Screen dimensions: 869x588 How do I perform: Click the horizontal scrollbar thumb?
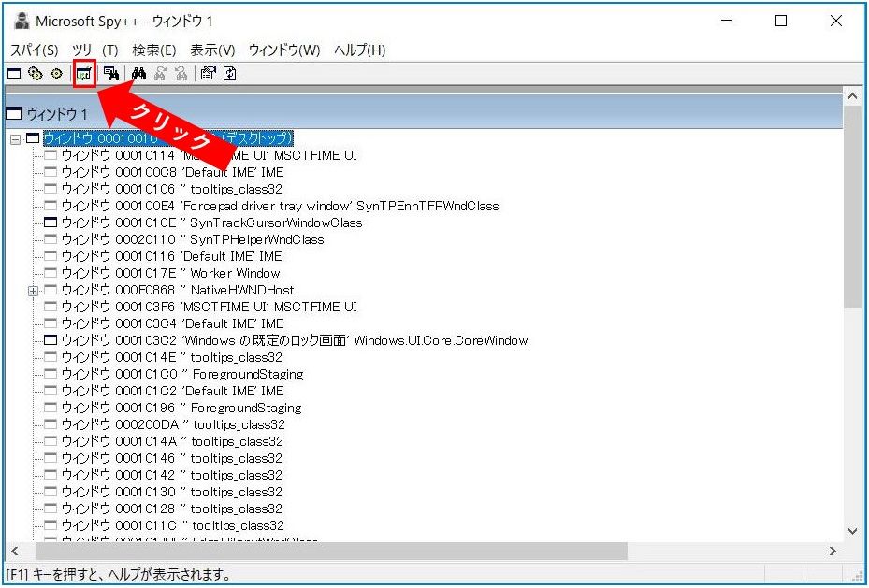(331, 551)
